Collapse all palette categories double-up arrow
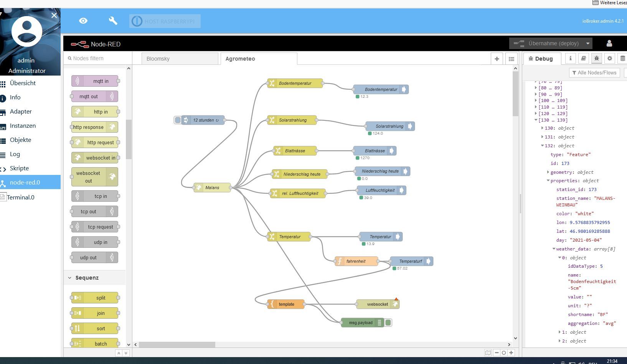Viewport: 627px width, 364px height. point(119,353)
